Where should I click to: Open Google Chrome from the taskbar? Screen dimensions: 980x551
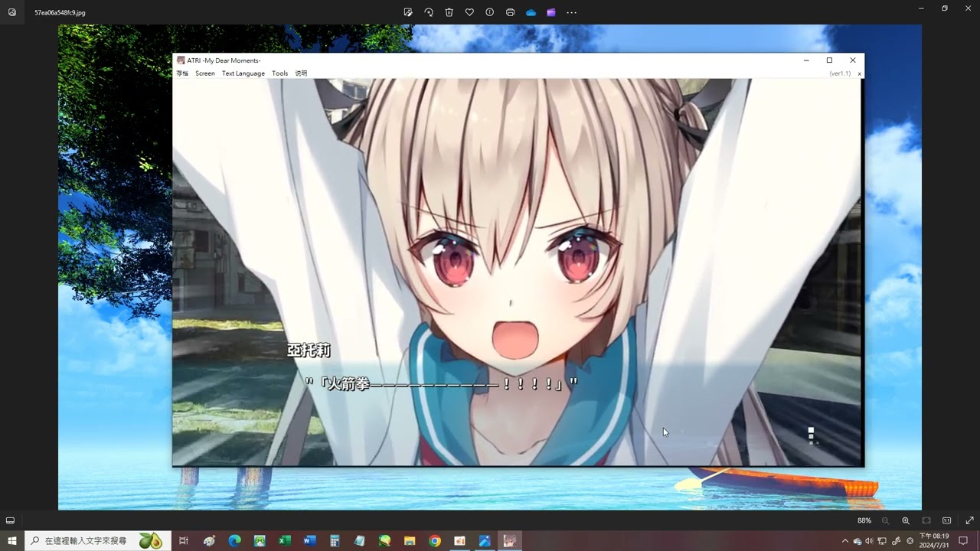coord(435,541)
